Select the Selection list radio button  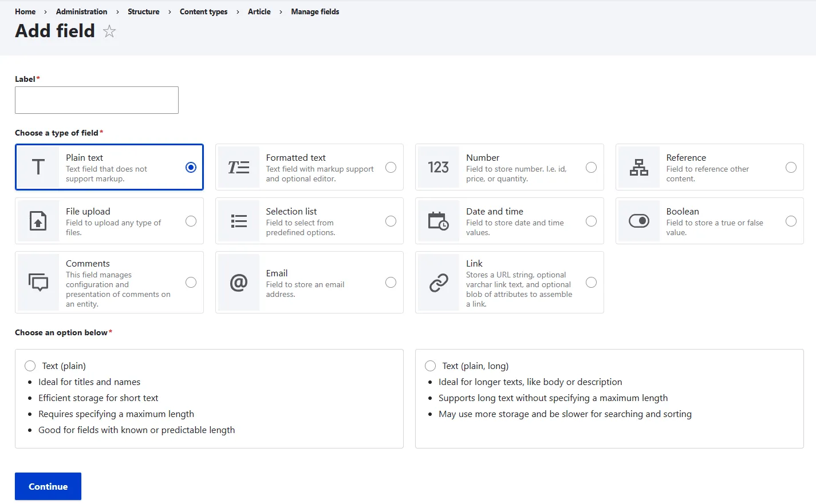391,221
